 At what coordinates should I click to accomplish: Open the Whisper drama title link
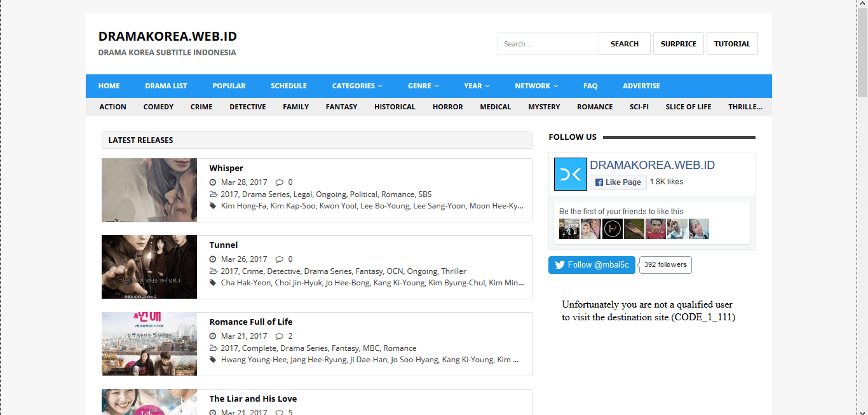(226, 168)
